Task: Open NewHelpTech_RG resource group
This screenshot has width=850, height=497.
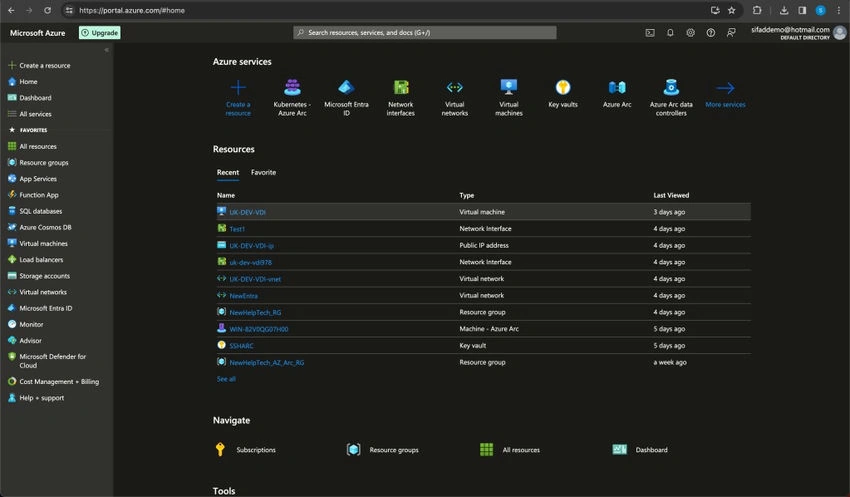Action: tap(255, 313)
